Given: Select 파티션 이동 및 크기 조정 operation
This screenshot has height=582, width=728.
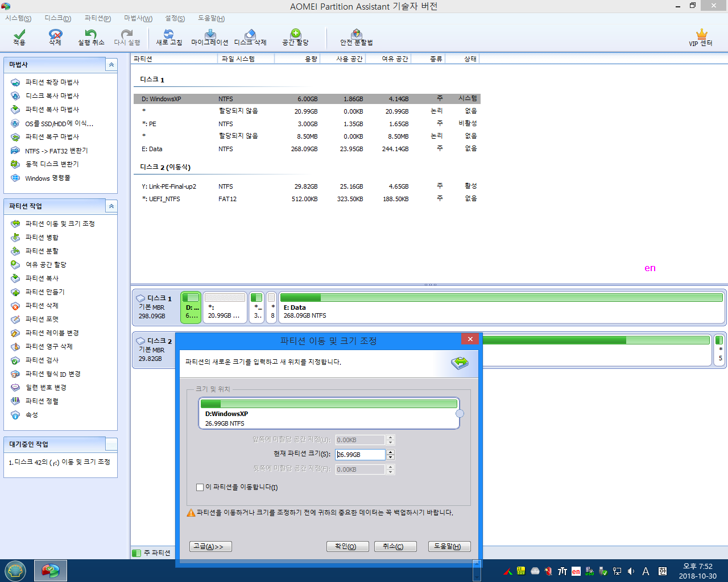Looking at the screenshot, I should coord(60,224).
